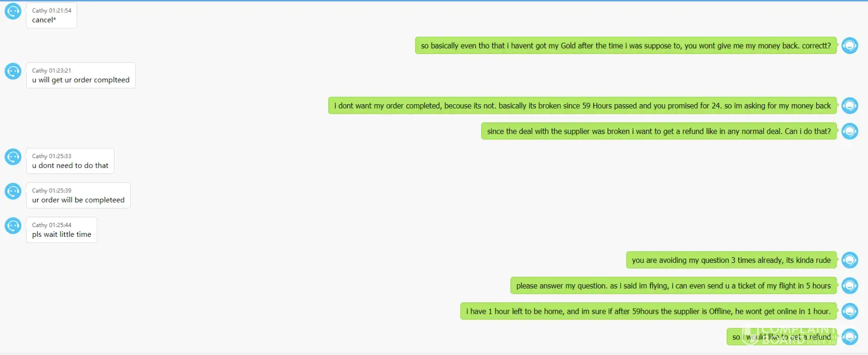This screenshot has height=355, width=868.
Task: Click the customer avatar beside the flight ticket message
Action: [x=850, y=286]
